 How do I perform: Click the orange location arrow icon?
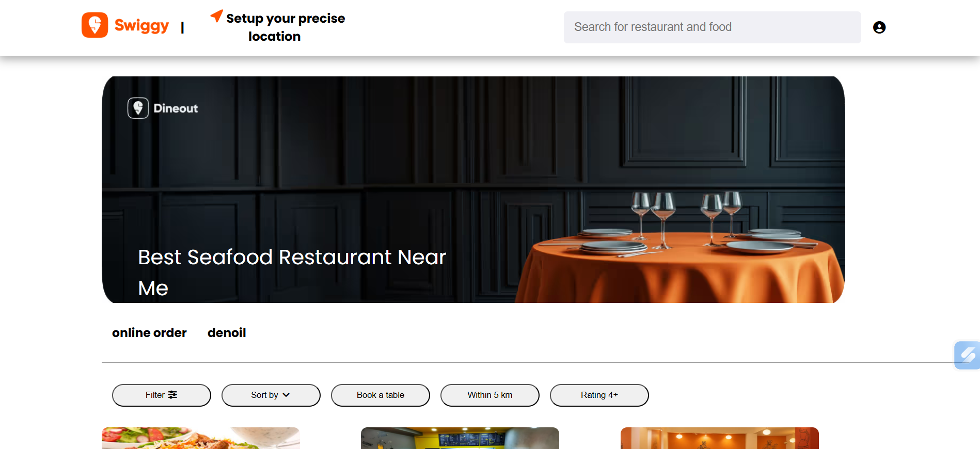(217, 16)
